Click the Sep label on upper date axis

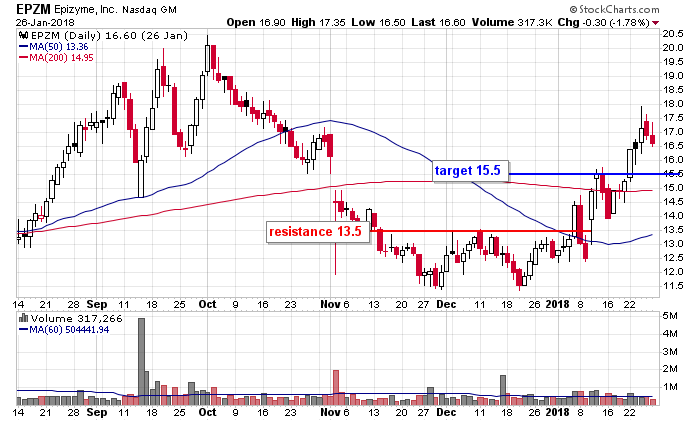(96, 304)
